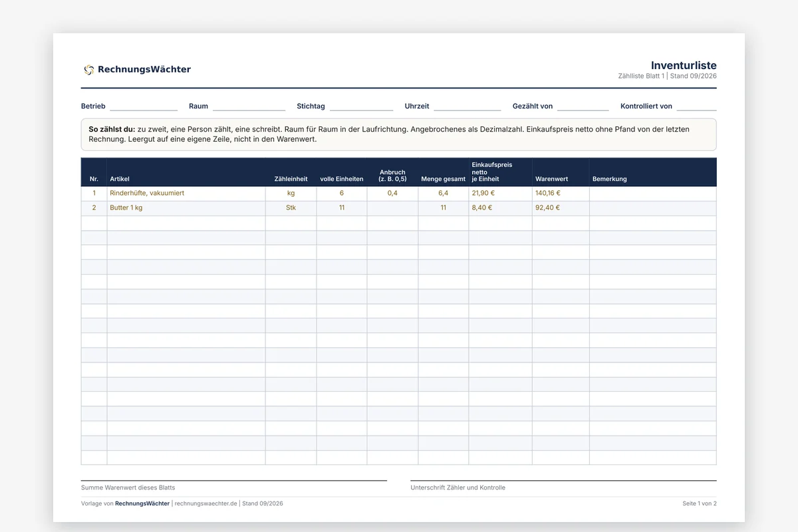Click the RechnungsWächter logo icon
Viewport: 798px width, 532px height.
[x=89, y=69]
